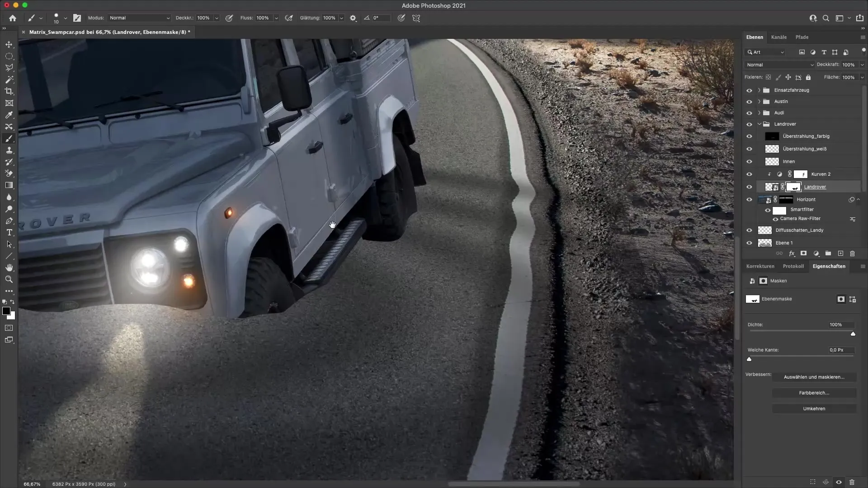868x488 pixels.
Task: Hide the Einsatzfahrzeug layer group
Action: 750,90
